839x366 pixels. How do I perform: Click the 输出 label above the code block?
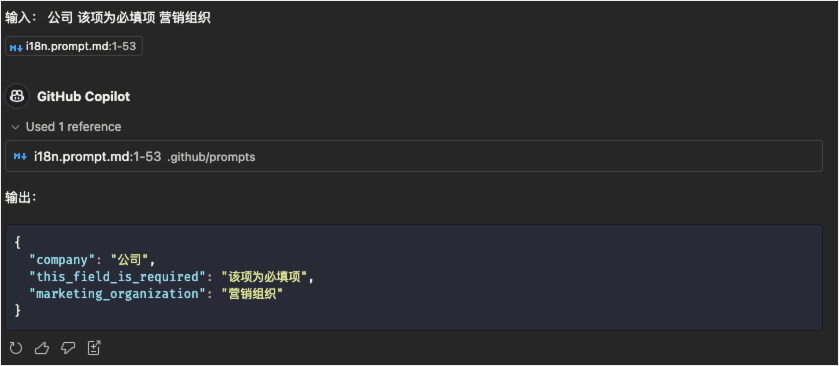[20, 198]
